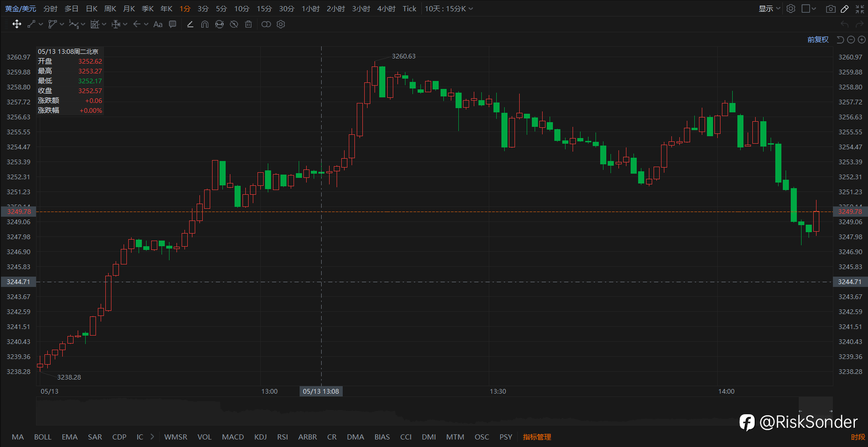Toggle the EMA indicator

click(x=70, y=437)
